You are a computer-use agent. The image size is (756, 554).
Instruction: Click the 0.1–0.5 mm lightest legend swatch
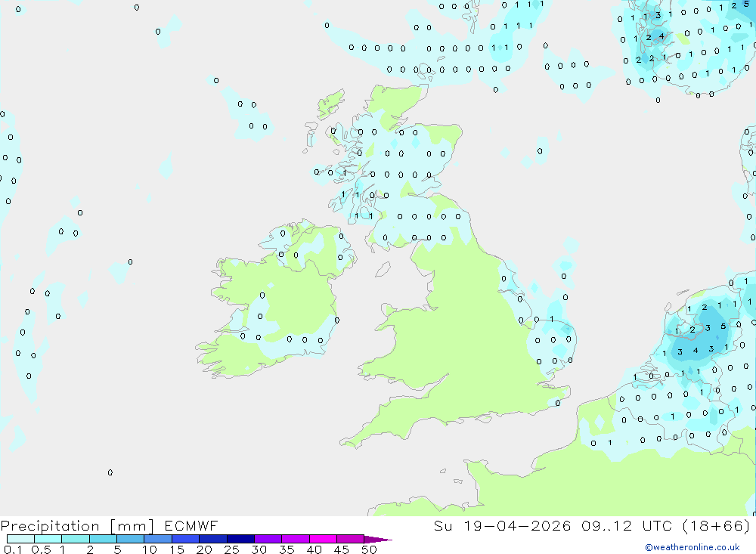(x=20, y=539)
